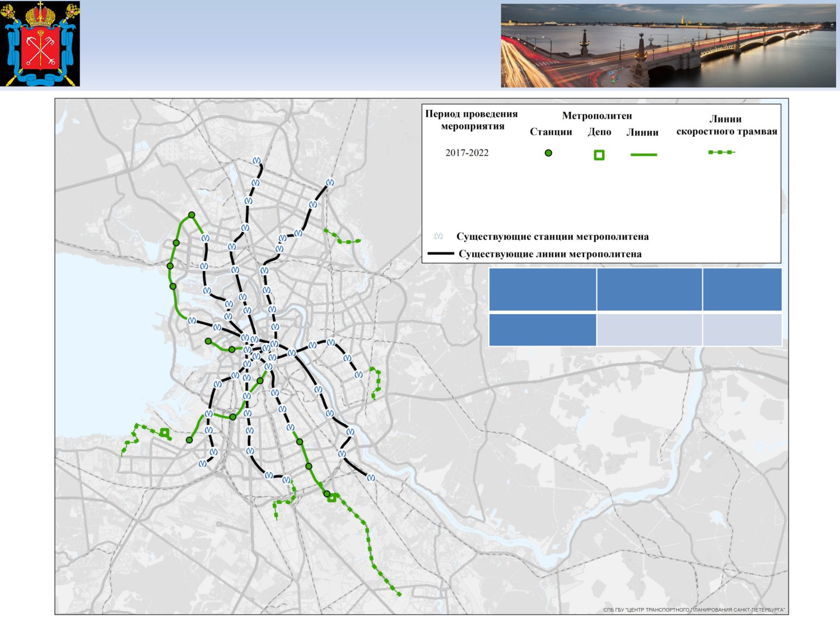Click the existing metro station symbol in the legend
This screenshot has width=840, height=630.
pos(439,236)
